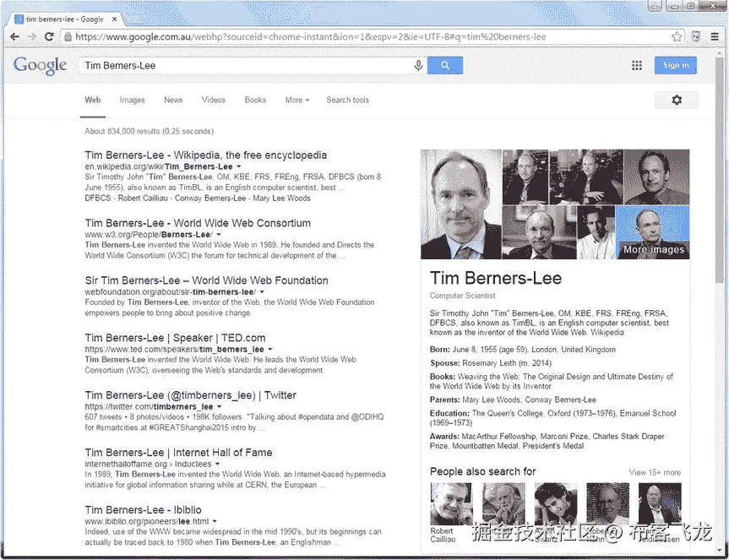729x560 pixels.
Task: Click the blue magnifier search button
Action: [x=445, y=66]
